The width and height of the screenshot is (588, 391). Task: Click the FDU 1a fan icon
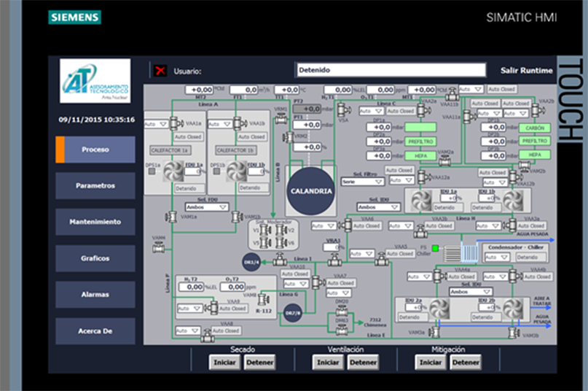tap(173, 171)
